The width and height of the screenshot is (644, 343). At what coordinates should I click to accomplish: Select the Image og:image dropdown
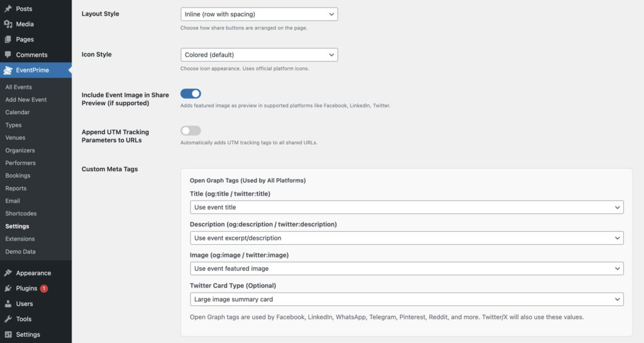pyautogui.click(x=406, y=269)
